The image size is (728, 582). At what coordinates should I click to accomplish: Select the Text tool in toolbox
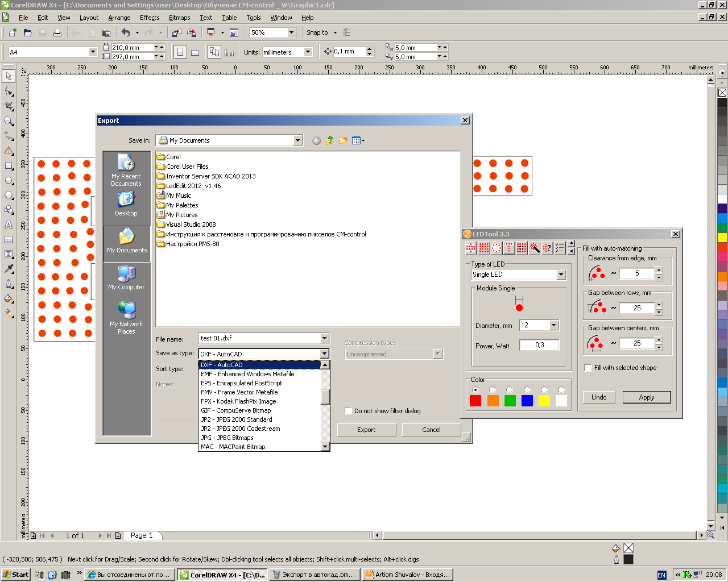tap(9, 225)
